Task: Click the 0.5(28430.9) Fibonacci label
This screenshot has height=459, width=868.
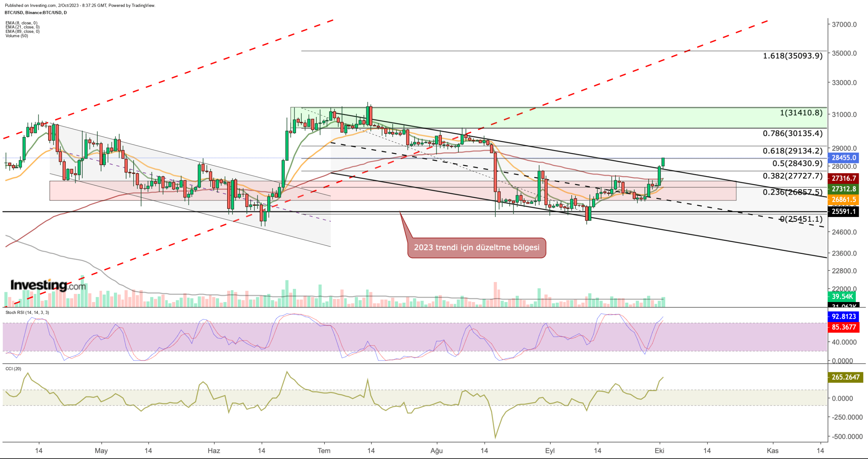Action: [797, 163]
